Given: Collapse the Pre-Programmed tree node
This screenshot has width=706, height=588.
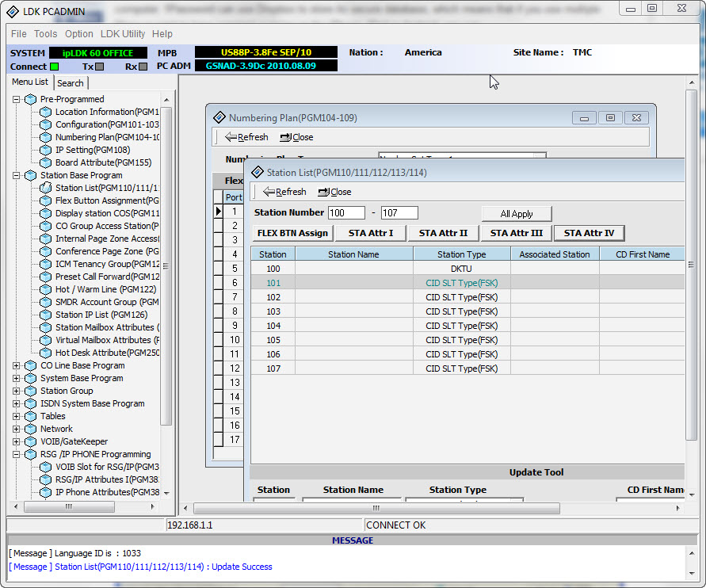Looking at the screenshot, I should coord(17,99).
